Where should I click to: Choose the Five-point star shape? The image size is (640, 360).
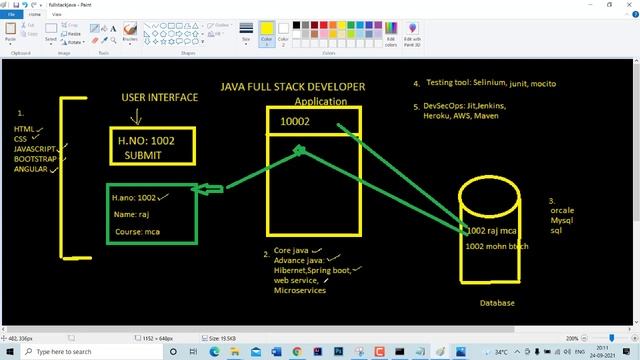(x=163, y=41)
